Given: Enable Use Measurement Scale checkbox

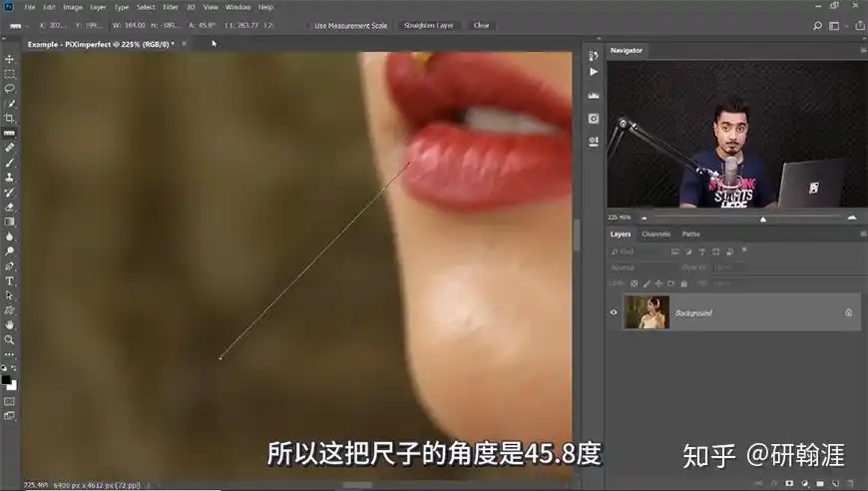Looking at the screenshot, I should [x=309, y=26].
